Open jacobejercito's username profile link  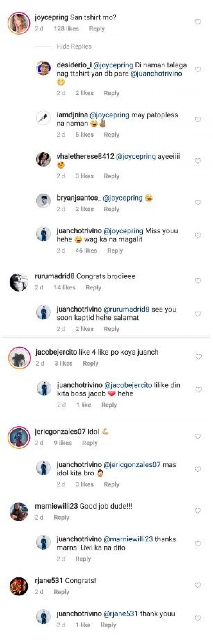click(x=56, y=352)
